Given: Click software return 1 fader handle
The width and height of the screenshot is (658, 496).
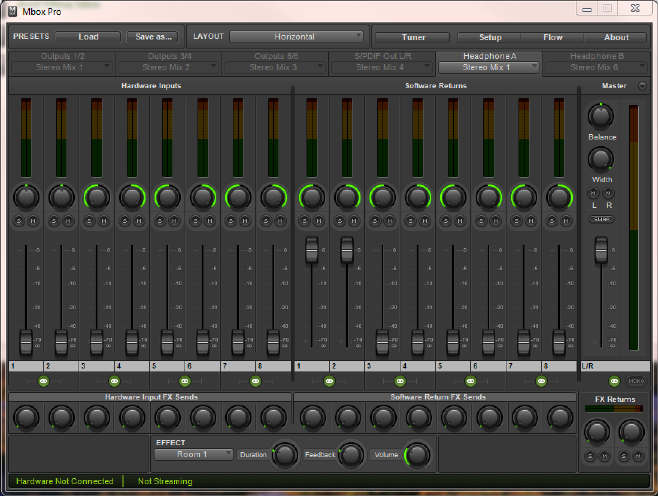Looking at the screenshot, I should click(x=311, y=250).
